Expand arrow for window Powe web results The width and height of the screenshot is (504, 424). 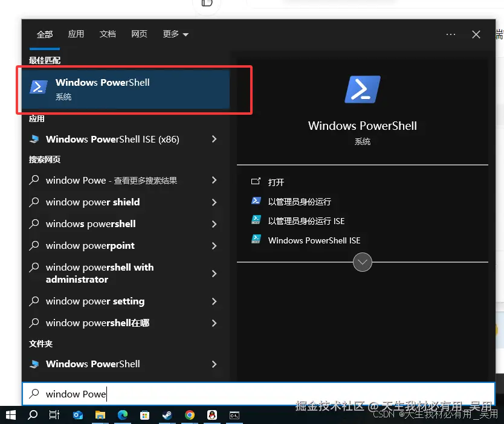tap(214, 180)
